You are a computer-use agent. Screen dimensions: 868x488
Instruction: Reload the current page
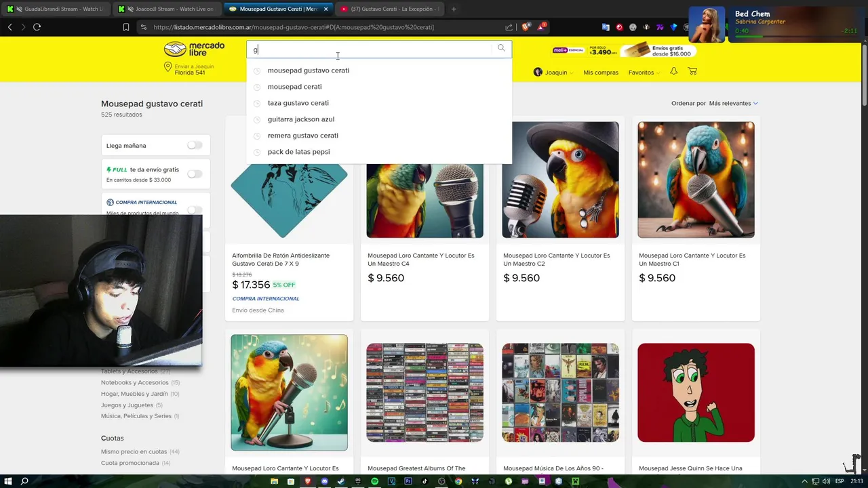pos(37,27)
